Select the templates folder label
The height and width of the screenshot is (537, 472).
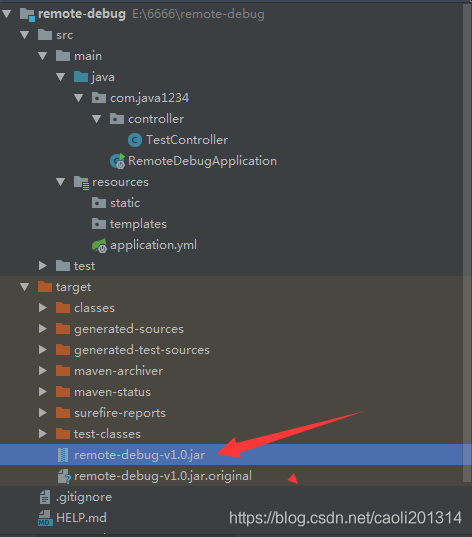(x=138, y=224)
